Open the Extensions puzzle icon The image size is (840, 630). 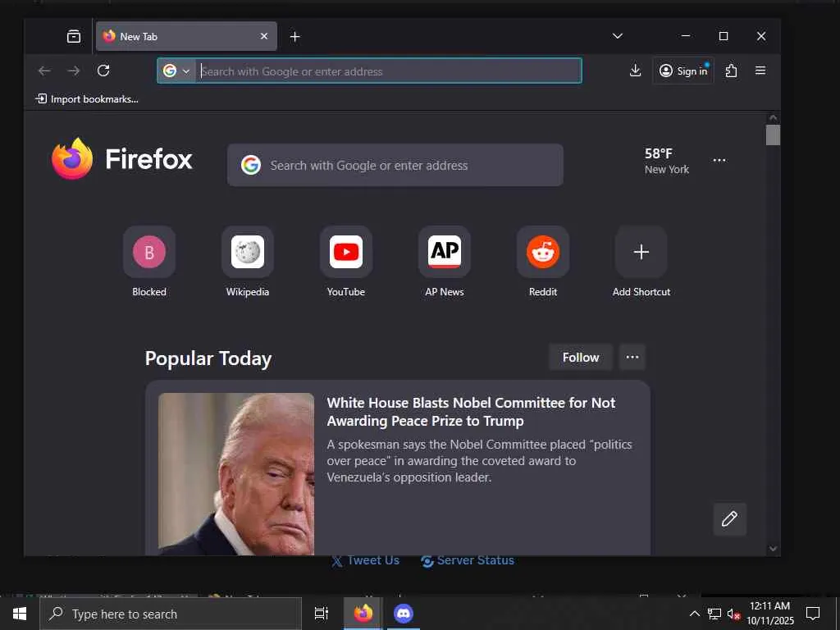click(731, 71)
